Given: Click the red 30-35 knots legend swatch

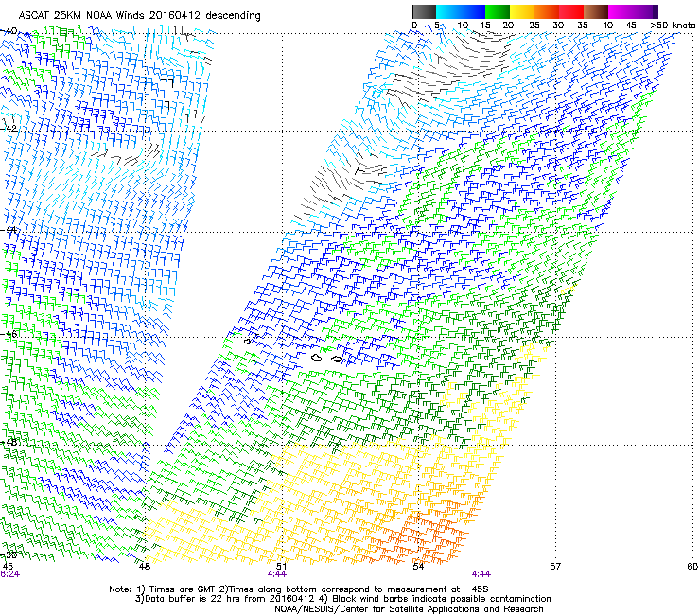Looking at the screenshot, I should pos(571,11).
